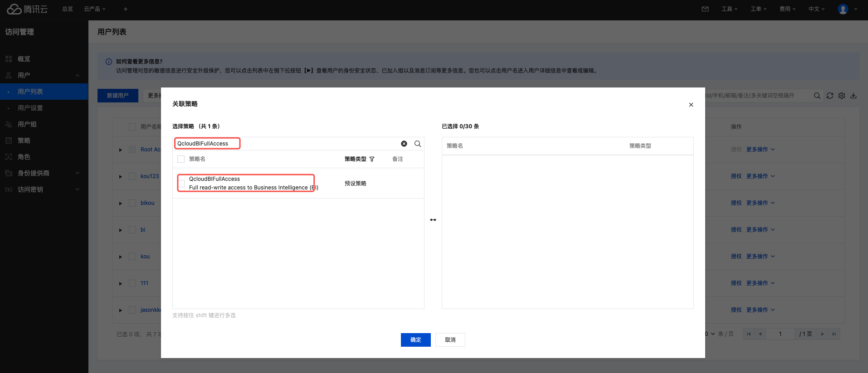This screenshot has width=868, height=373.
Task: Click the plus icon in the top navigation
Action: point(126,9)
